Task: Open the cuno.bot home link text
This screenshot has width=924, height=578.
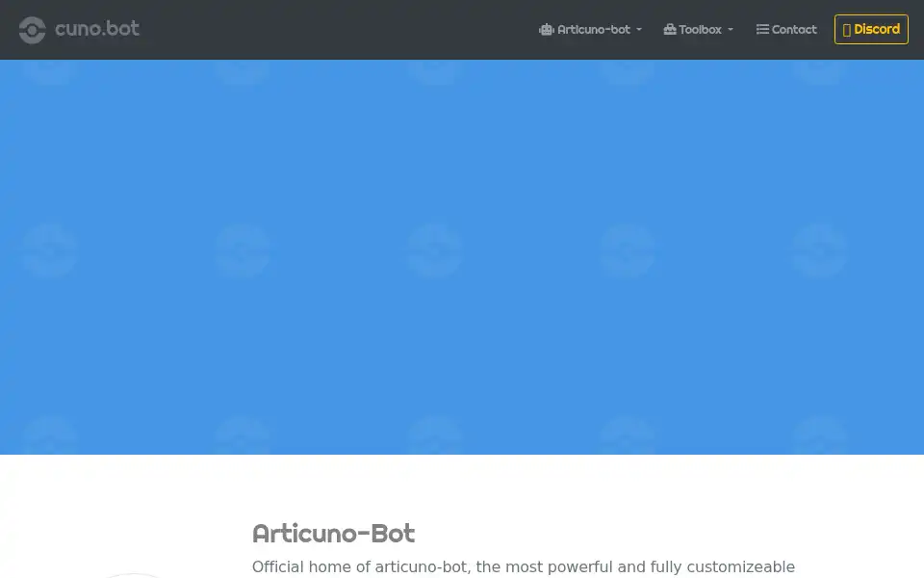Action: tap(97, 28)
